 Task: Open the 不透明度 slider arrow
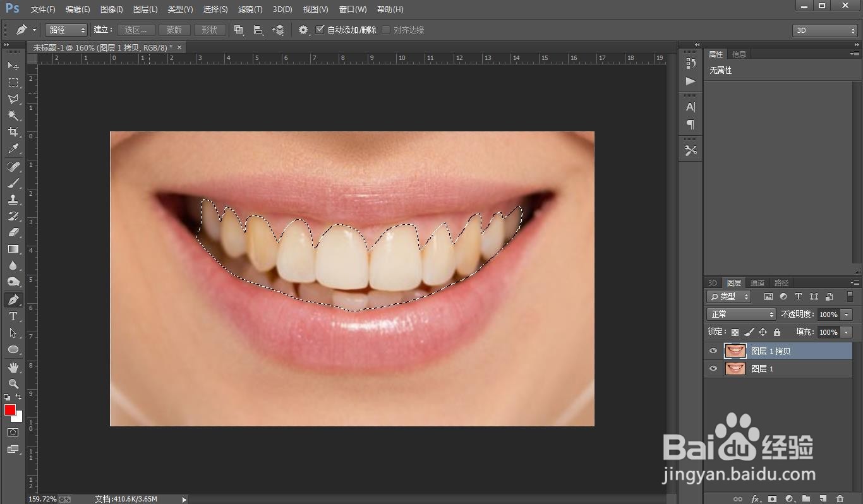point(847,315)
